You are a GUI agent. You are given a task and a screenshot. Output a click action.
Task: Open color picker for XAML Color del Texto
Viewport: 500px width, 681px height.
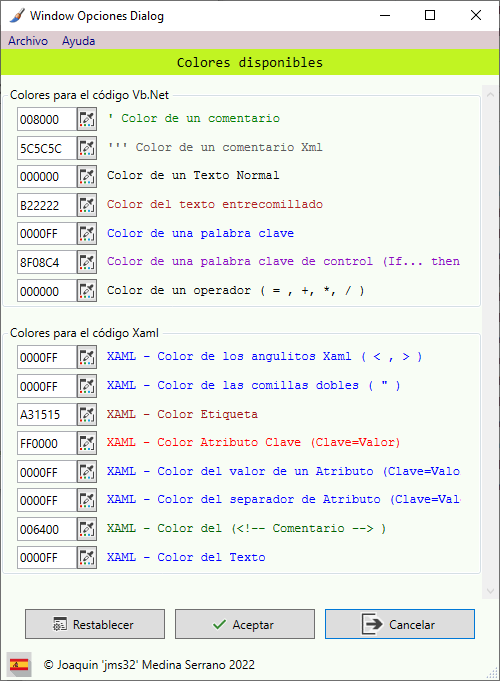pyautogui.click(x=87, y=557)
